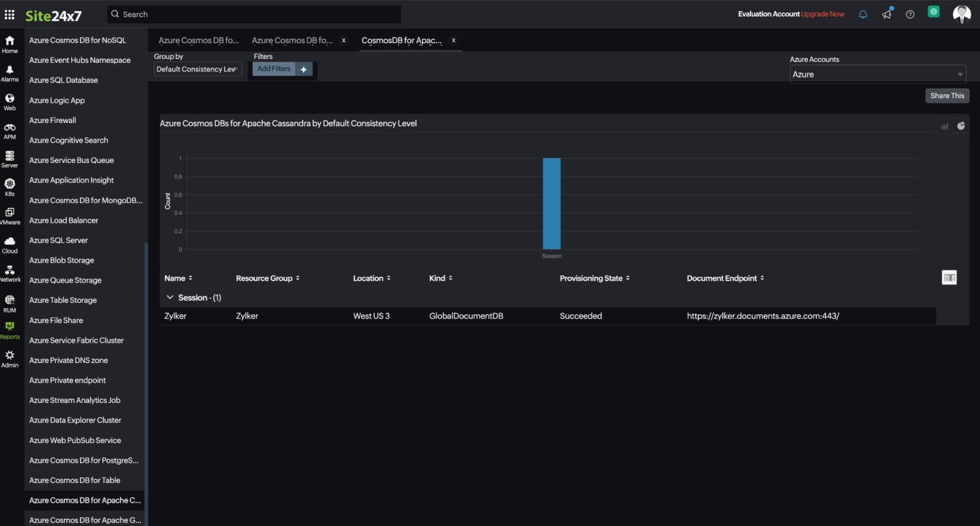Click the Session bar in the chart
Screen dimensions: 980x526
pos(552,204)
